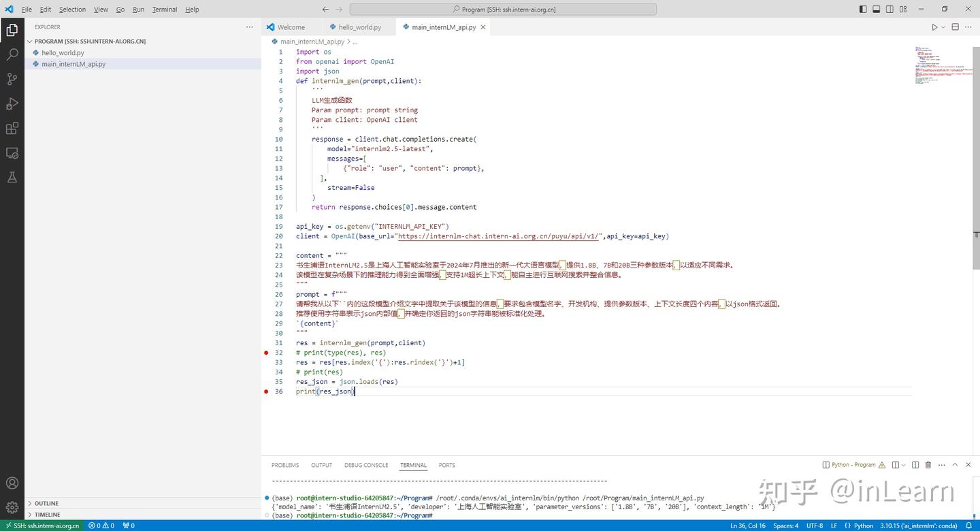Click the Run Python File play button
The width and height of the screenshot is (980, 531).
click(934, 27)
